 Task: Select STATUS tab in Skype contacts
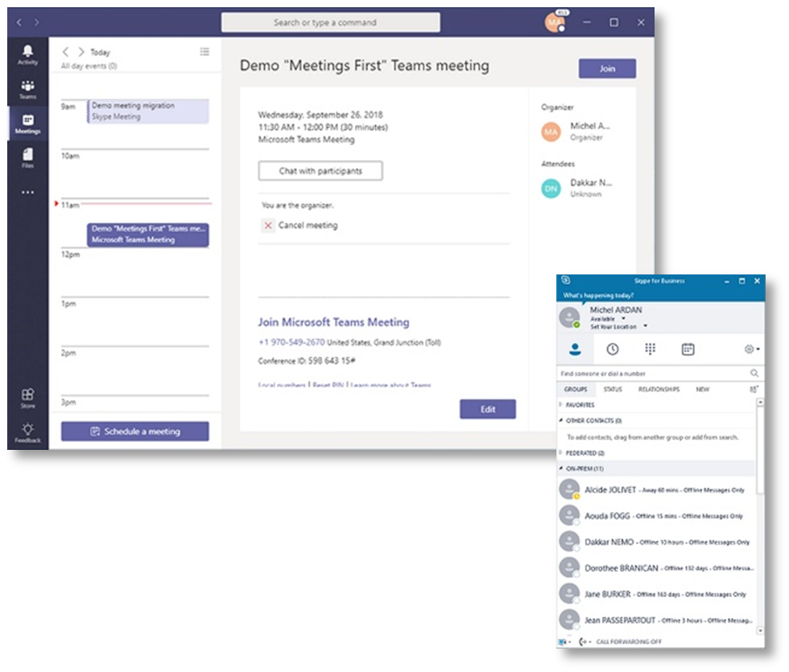(x=613, y=390)
